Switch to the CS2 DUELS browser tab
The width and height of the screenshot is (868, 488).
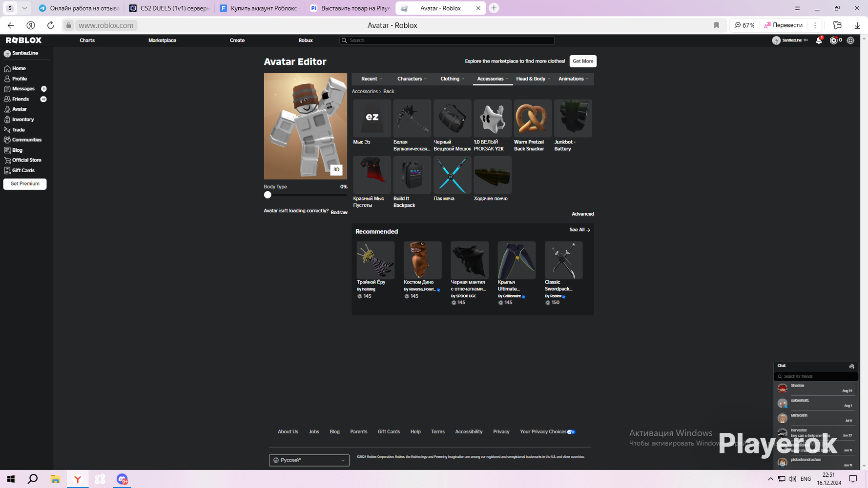tap(169, 8)
